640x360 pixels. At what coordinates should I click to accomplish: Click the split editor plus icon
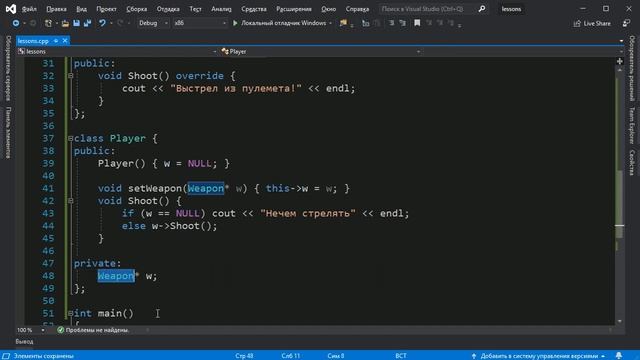click(620, 61)
